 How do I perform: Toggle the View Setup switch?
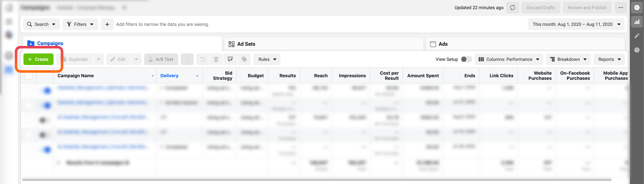coord(466,59)
